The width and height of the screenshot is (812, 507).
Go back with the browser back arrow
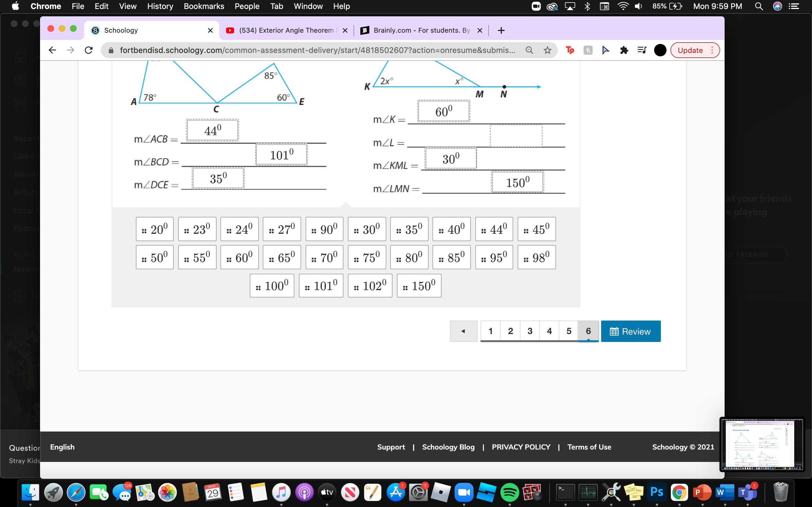tap(52, 50)
